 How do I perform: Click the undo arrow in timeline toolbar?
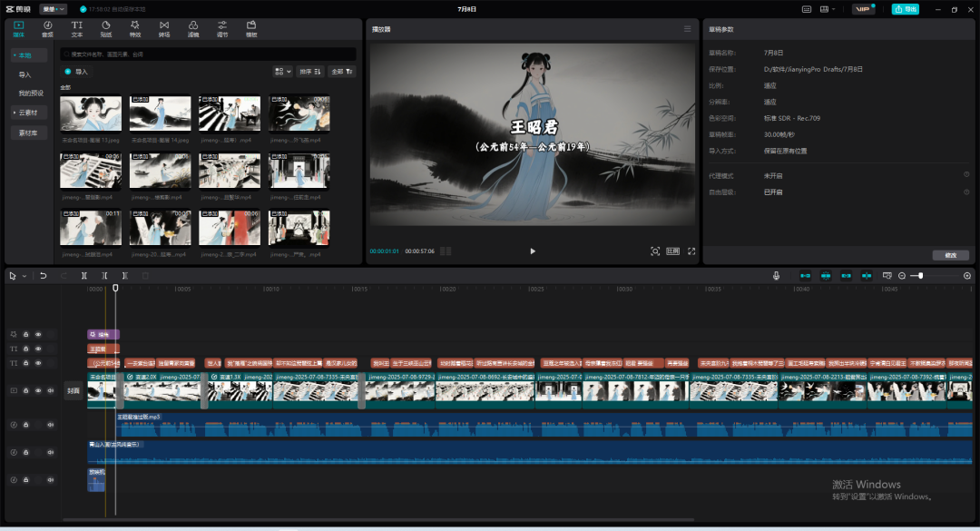click(43, 275)
